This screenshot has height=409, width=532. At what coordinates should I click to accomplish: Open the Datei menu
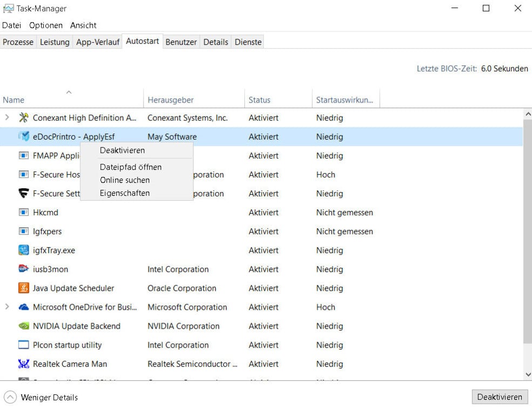coord(11,25)
